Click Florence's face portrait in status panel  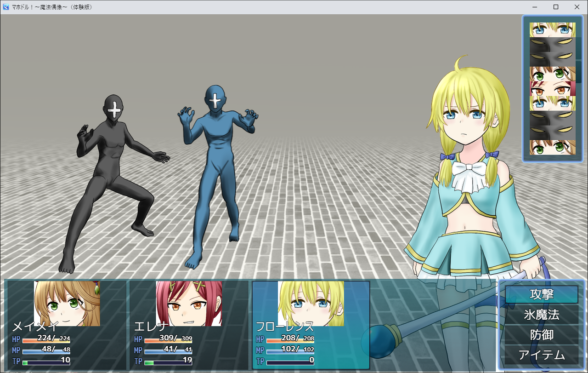point(311,304)
